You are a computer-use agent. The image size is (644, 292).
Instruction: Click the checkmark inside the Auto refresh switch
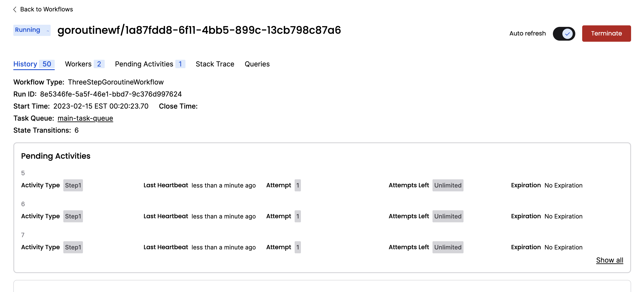(567, 34)
